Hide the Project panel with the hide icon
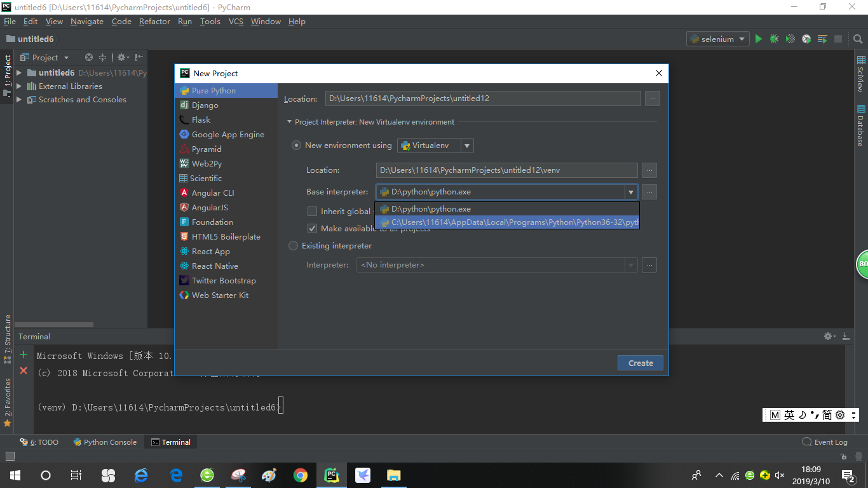Image resolution: width=868 pixels, height=488 pixels. (139, 57)
